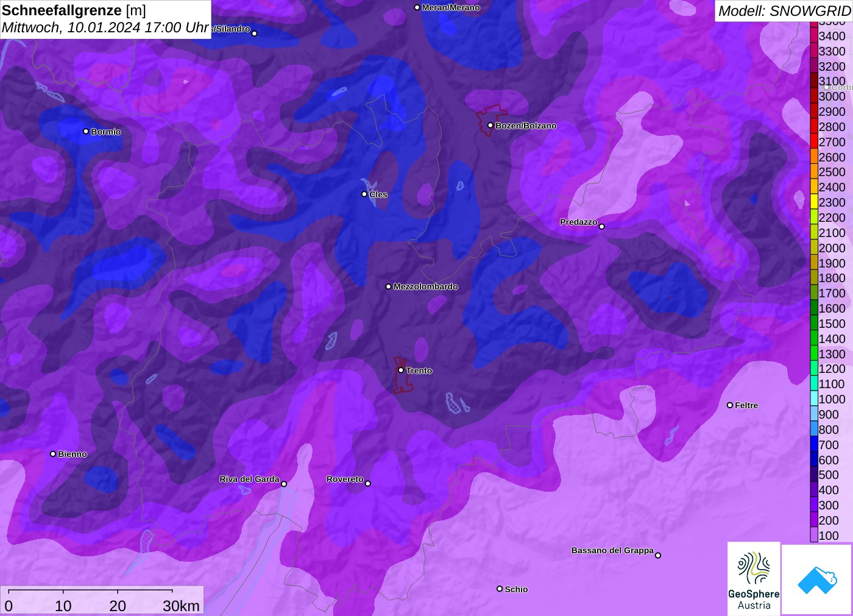This screenshot has height=616, width=853.
Task: Pick the light purple 100 legend color swatch
Action: point(814,535)
